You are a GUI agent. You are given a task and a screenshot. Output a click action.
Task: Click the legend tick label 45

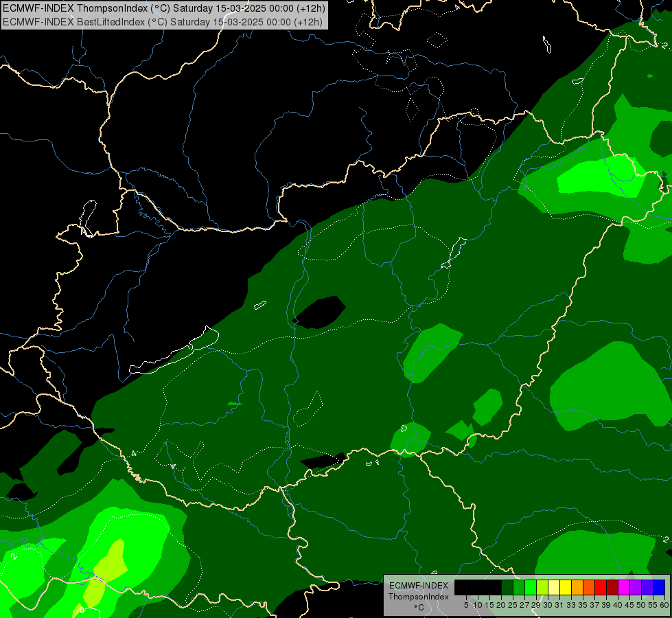(x=629, y=605)
